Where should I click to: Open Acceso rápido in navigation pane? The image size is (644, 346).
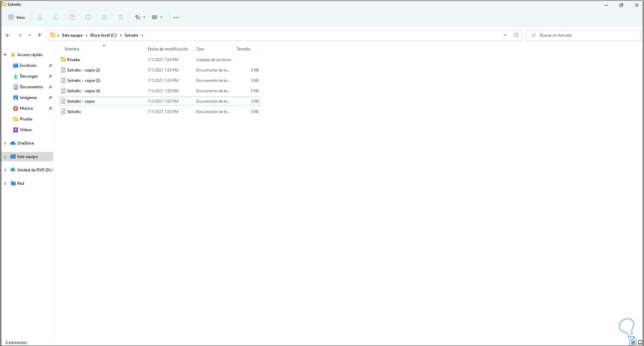(x=30, y=55)
